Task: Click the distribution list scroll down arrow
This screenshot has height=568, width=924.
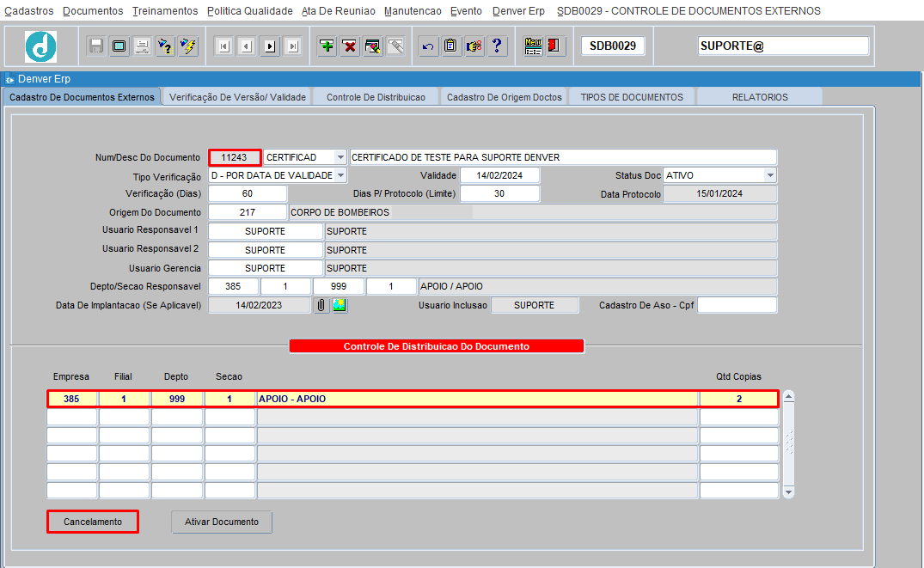Action: coord(788,492)
